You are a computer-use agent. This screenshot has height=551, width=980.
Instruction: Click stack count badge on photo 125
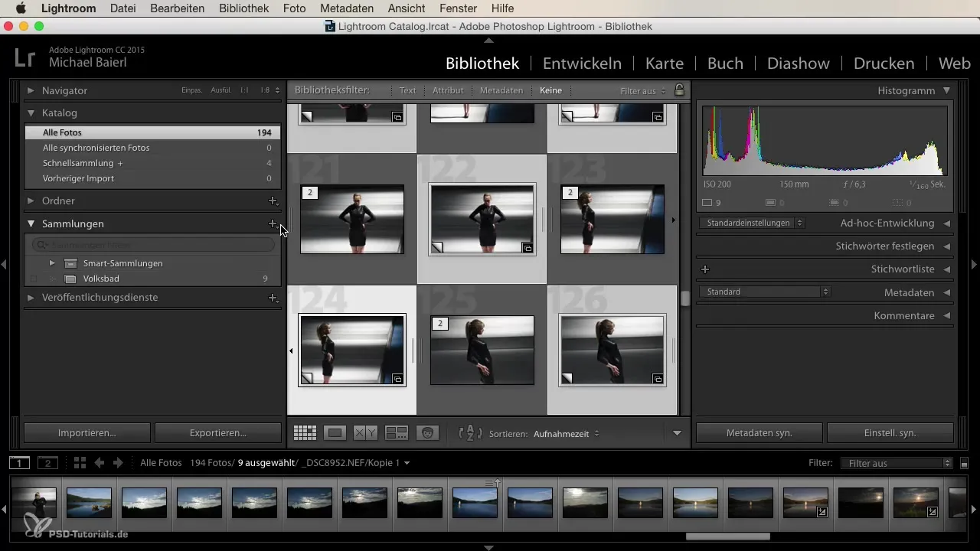pos(440,323)
